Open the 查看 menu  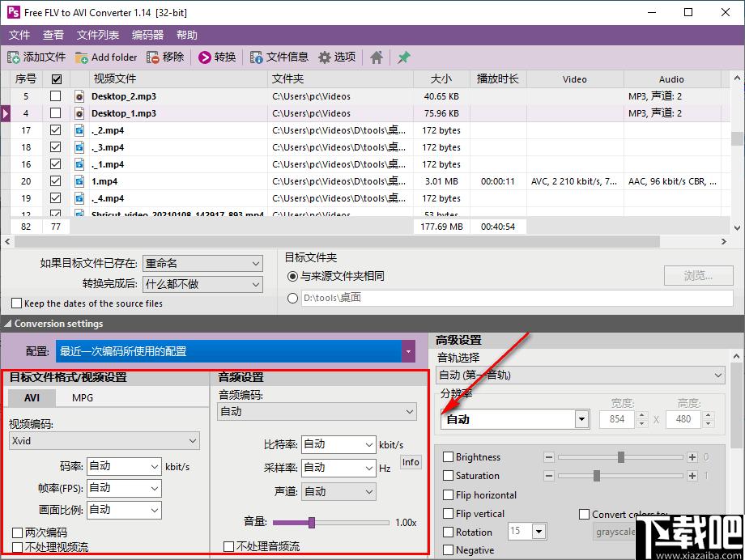pos(53,35)
